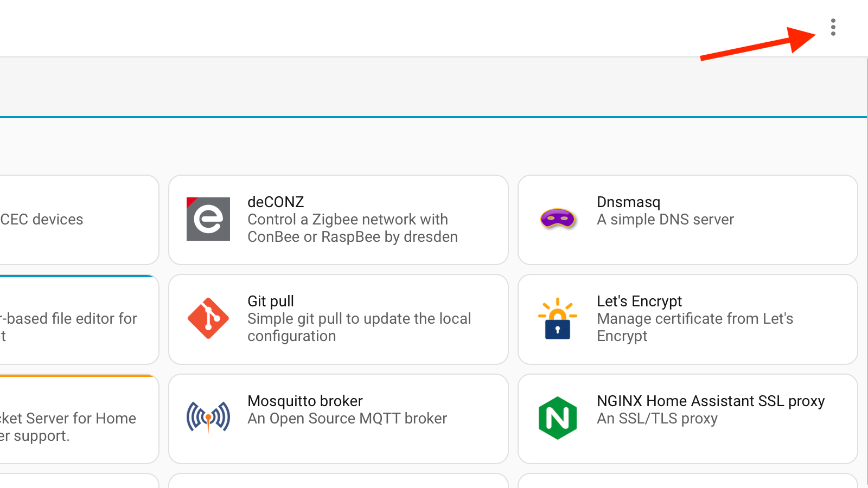Open the 'Server for Home' add-on card
This screenshot has width=868, height=488.
tap(79, 419)
